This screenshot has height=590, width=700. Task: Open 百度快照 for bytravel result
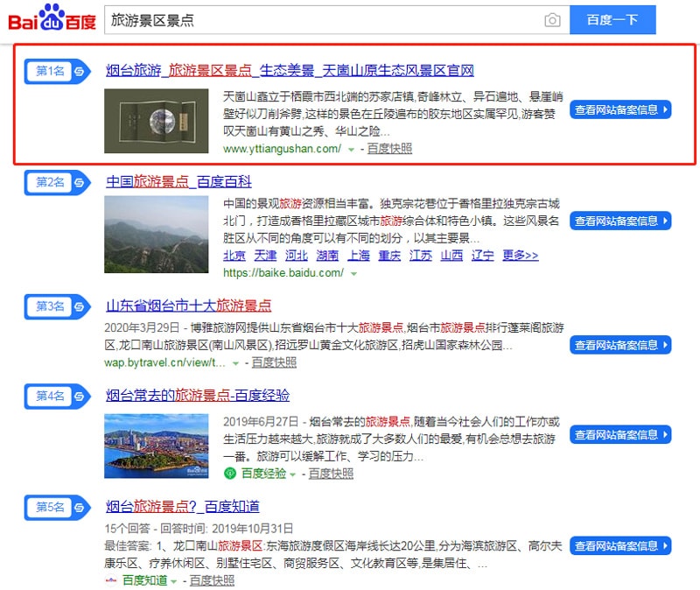(274, 362)
